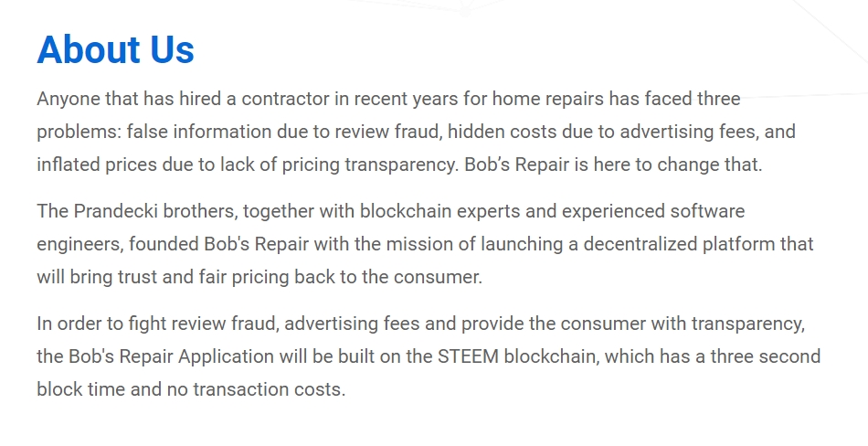Click the words "advertising fees, and"

pyautogui.click(x=707, y=132)
